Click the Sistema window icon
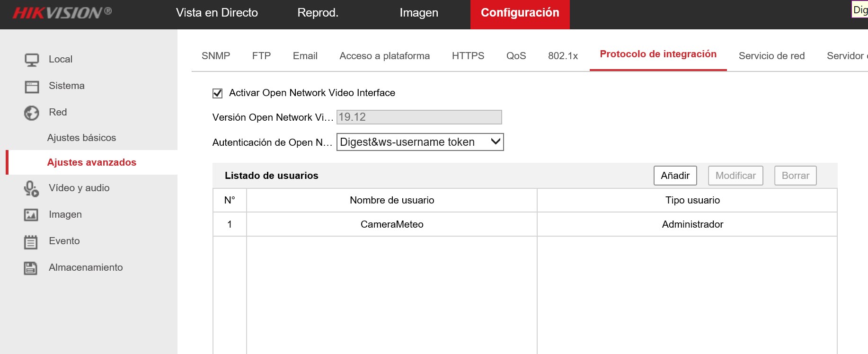868x354 pixels. click(x=32, y=87)
